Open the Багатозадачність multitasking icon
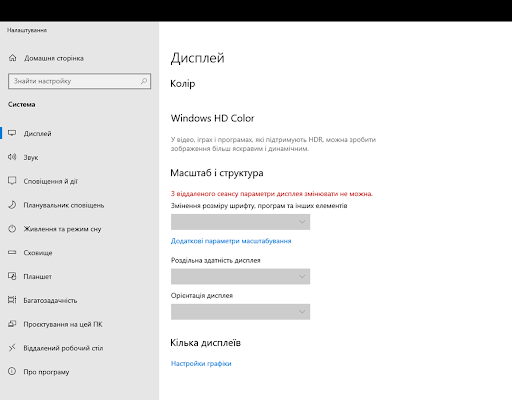The image size is (512, 400). pos(12,300)
